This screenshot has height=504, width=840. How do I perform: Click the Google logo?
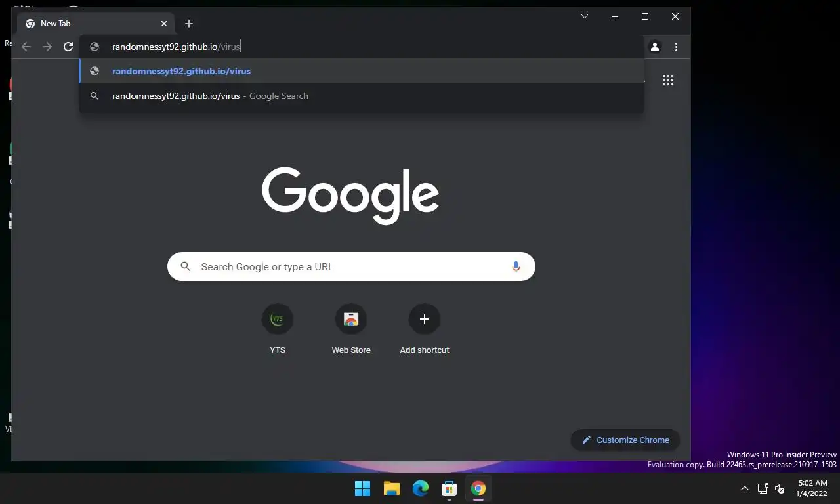pyautogui.click(x=350, y=195)
